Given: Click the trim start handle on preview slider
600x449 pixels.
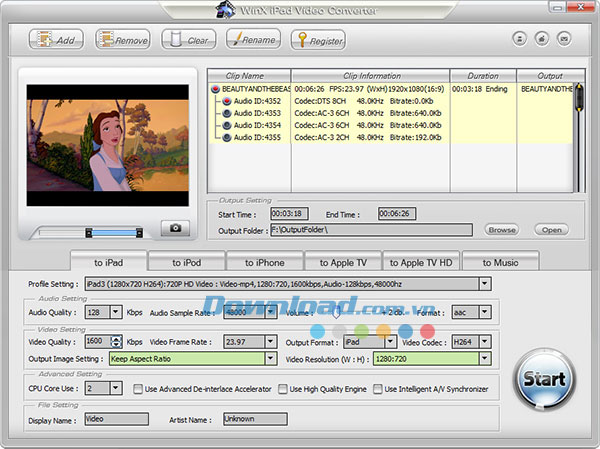Looking at the screenshot, I should (x=89, y=232).
